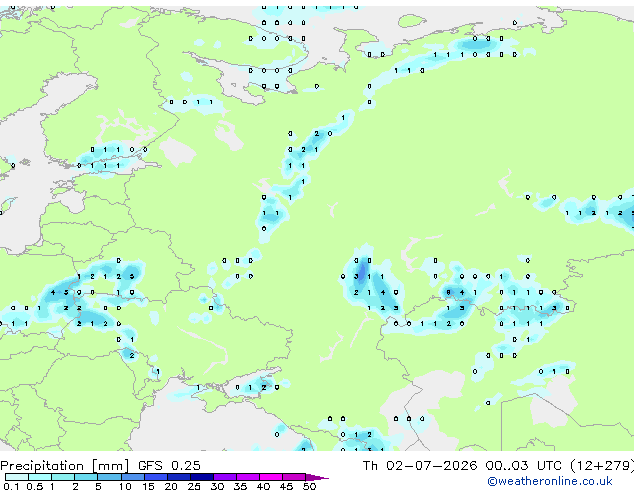This screenshot has height=490, width=634.
Task: Select the 5–10 mm light blue legend swatch
Action: click(x=109, y=477)
